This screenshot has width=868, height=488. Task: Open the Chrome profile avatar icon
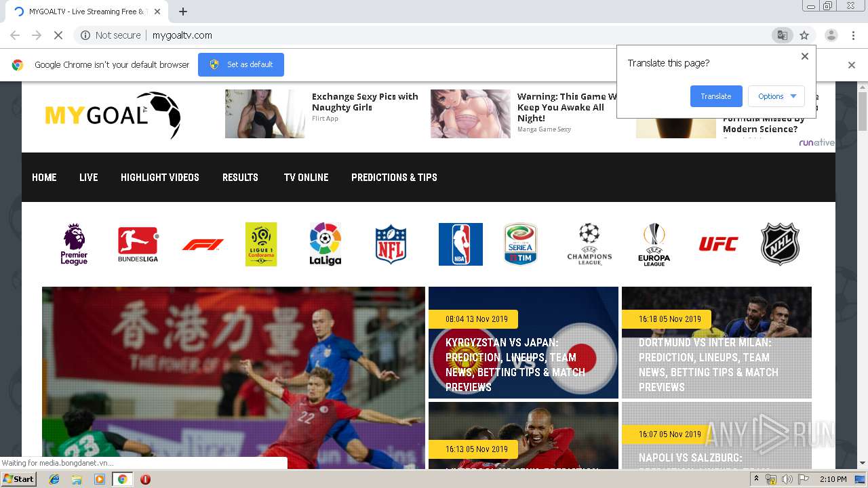831,35
